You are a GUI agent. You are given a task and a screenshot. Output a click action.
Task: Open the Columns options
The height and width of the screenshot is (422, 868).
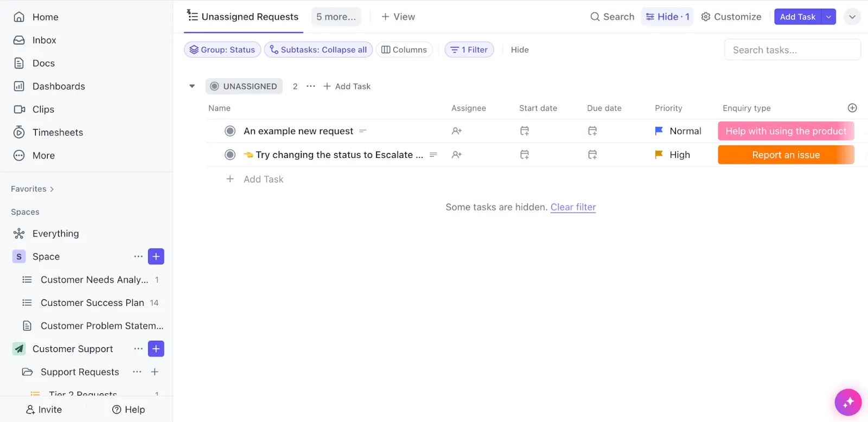point(404,50)
